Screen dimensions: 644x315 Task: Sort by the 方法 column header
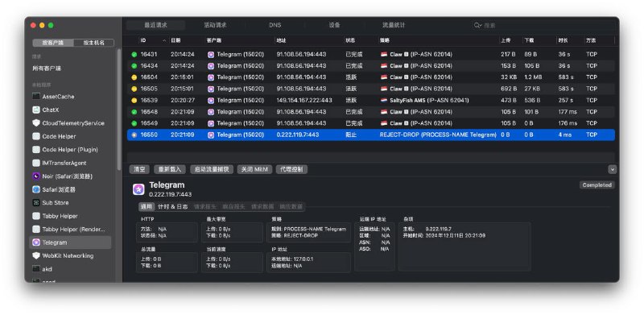click(x=591, y=41)
